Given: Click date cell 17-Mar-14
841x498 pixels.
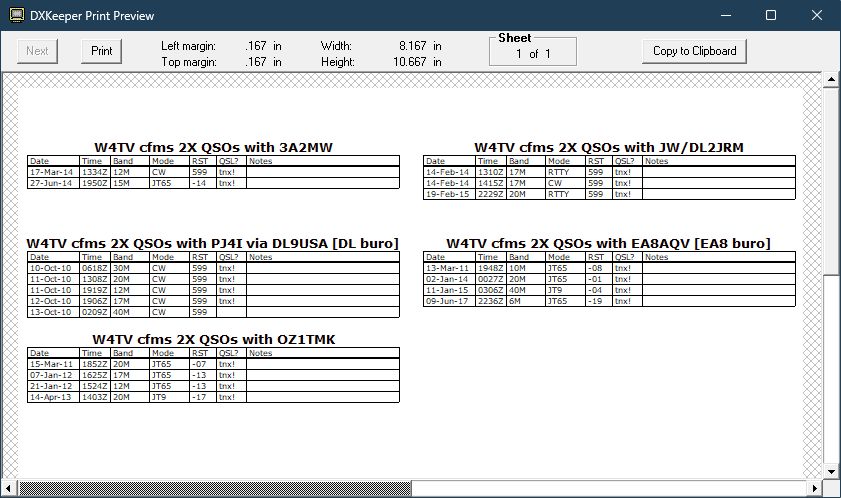Looking at the screenshot, I should click(x=51, y=172).
